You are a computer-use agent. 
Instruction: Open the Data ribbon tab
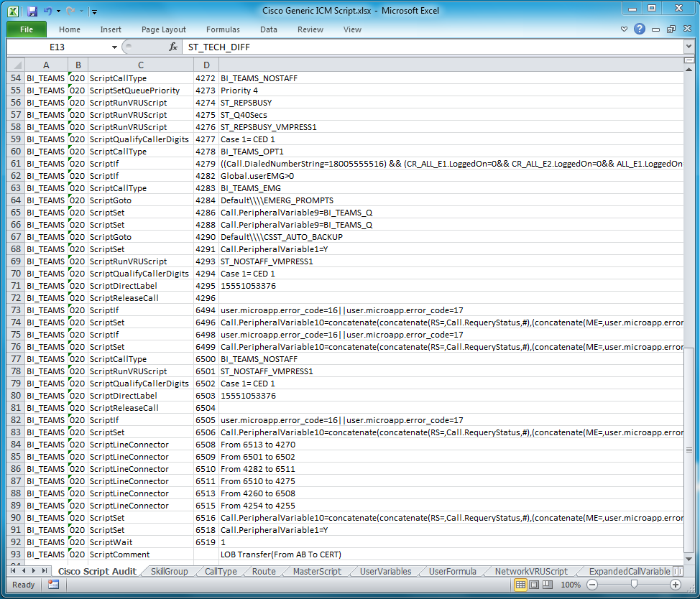point(268,29)
